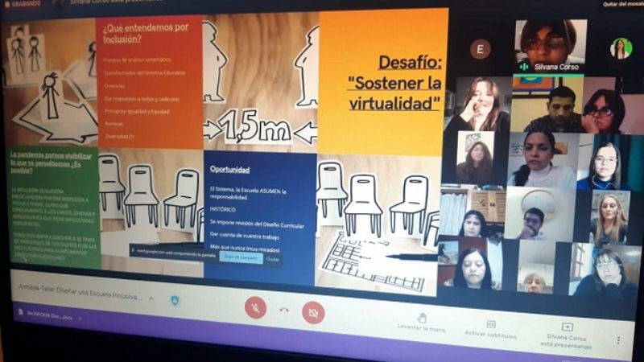Image resolution: width=644 pixels, height=362 pixels.
Task: Expand the downloaded file's chevron menu
Action: [x=80, y=318]
